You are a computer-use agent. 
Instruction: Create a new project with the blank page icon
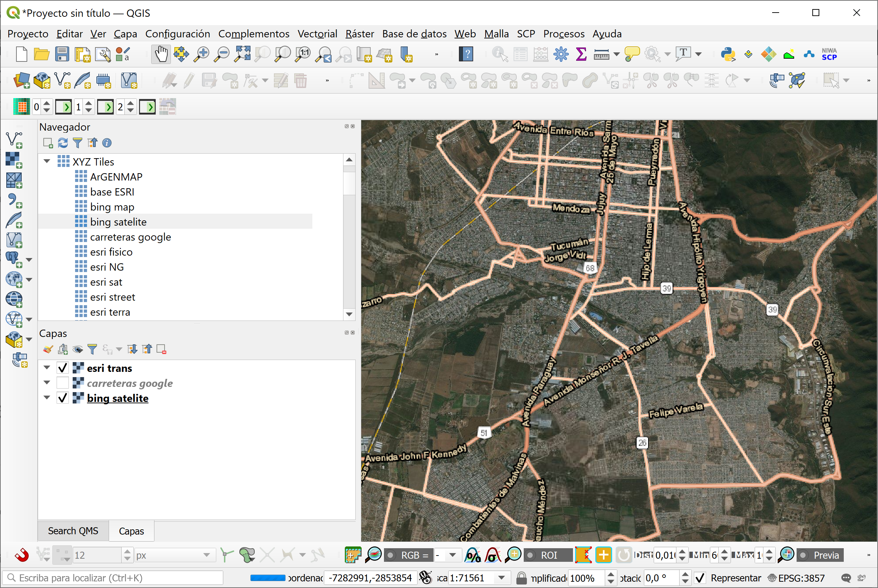tap(22, 54)
